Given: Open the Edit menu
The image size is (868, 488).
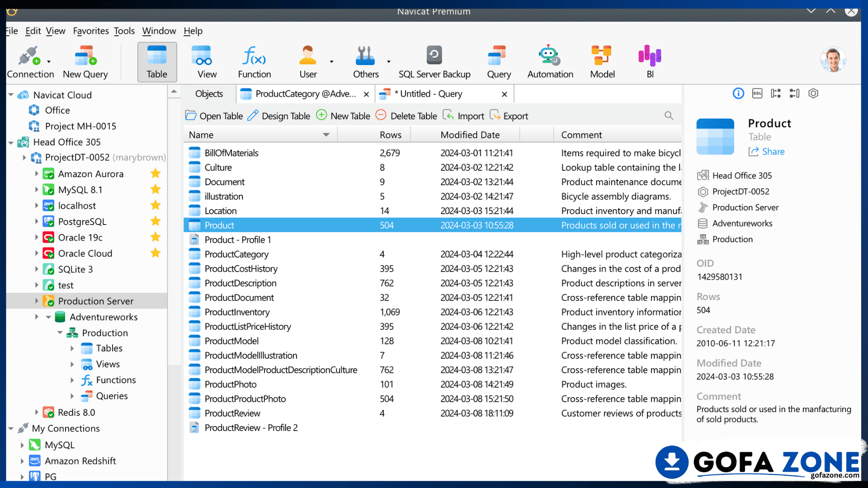Looking at the screenshot, I should [x=33, y=31].
